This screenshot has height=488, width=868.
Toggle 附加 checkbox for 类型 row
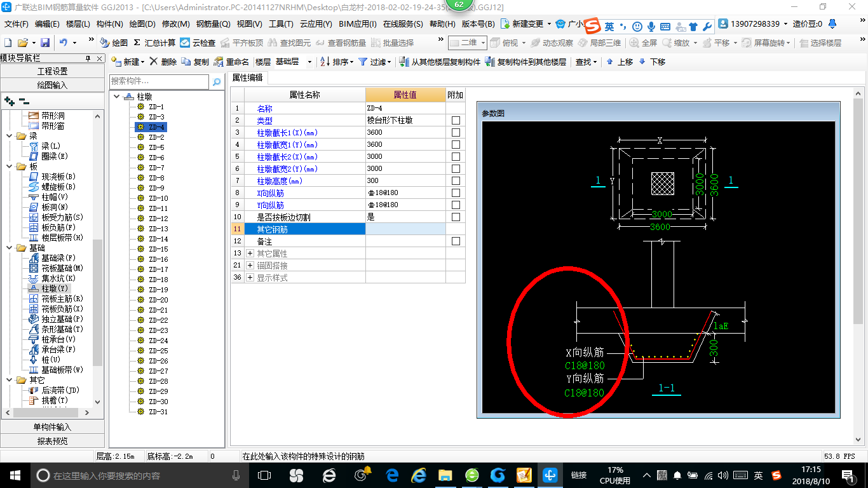coord(456,121)
